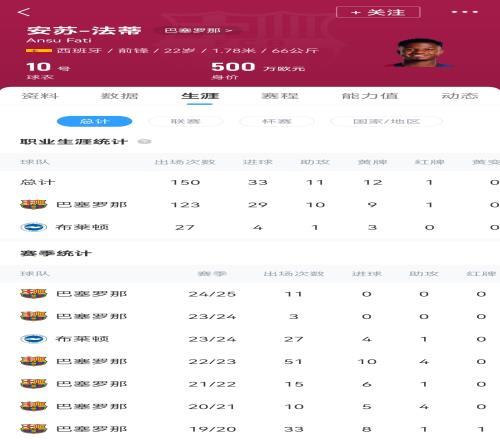Click the Barcelona crest in career totals
Viewport: 500px width, 440px height.
click(34, 204)
